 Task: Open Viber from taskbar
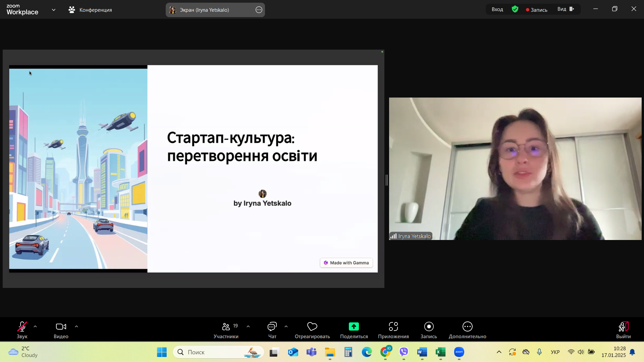pyautogui.click(x=404, y=352)
